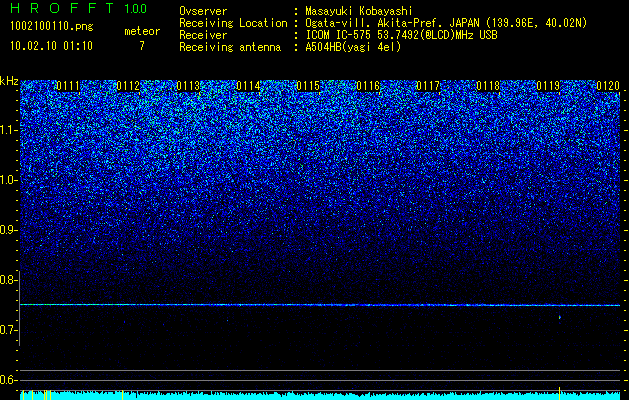Select the ICOM IC-575 receiver description

pos(401,35)
